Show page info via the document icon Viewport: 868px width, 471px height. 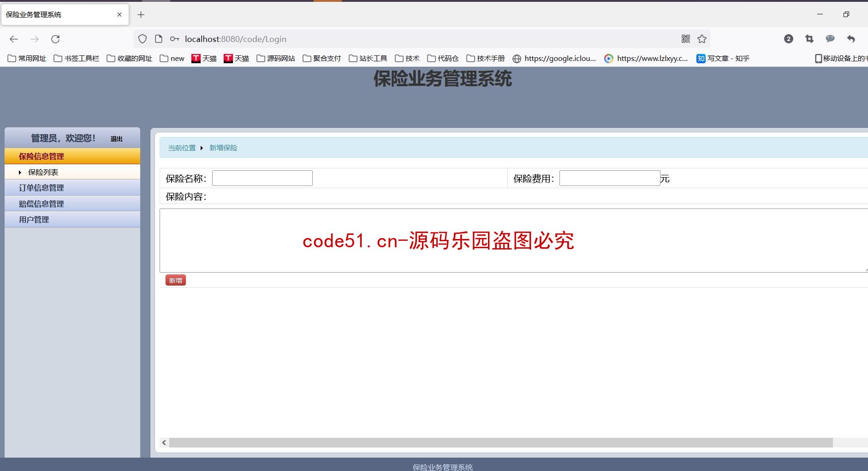tap(159, 39)
